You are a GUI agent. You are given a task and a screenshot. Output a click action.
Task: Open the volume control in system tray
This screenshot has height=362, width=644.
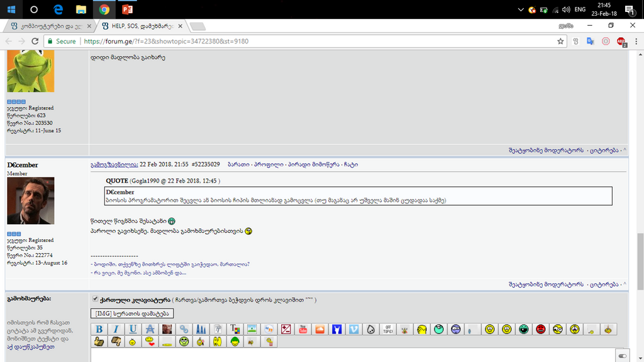pos(566,9)
